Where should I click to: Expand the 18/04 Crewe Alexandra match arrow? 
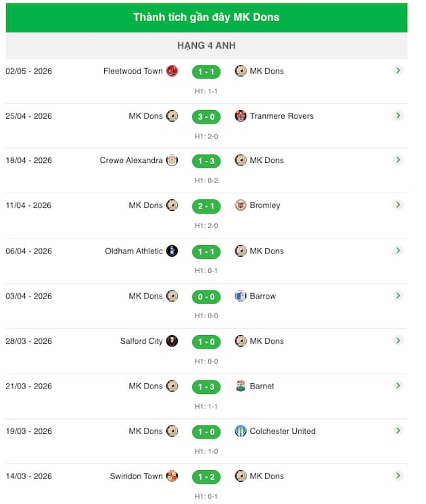pyautogui.click(x=398, y=159)
